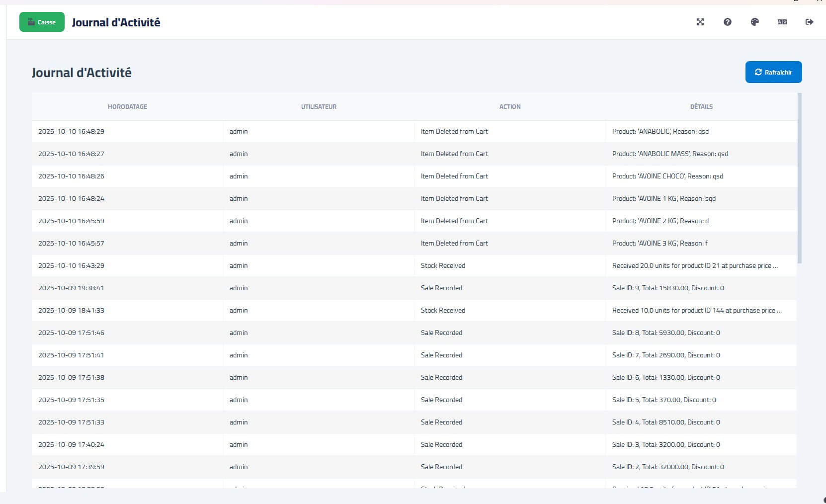
Task: Log out using the exit arrow icon
Action: coord(809,22)
